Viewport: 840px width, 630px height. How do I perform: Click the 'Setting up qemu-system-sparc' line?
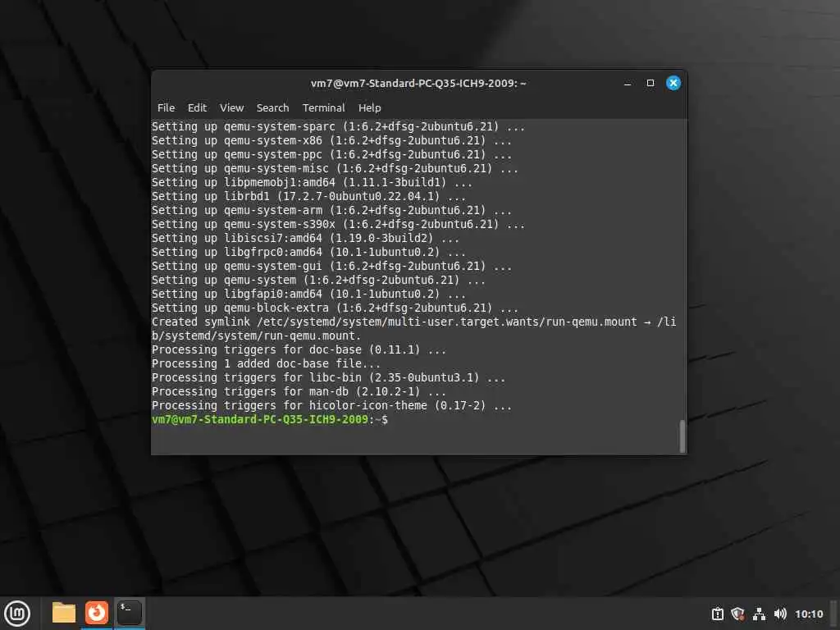[338, 127]
